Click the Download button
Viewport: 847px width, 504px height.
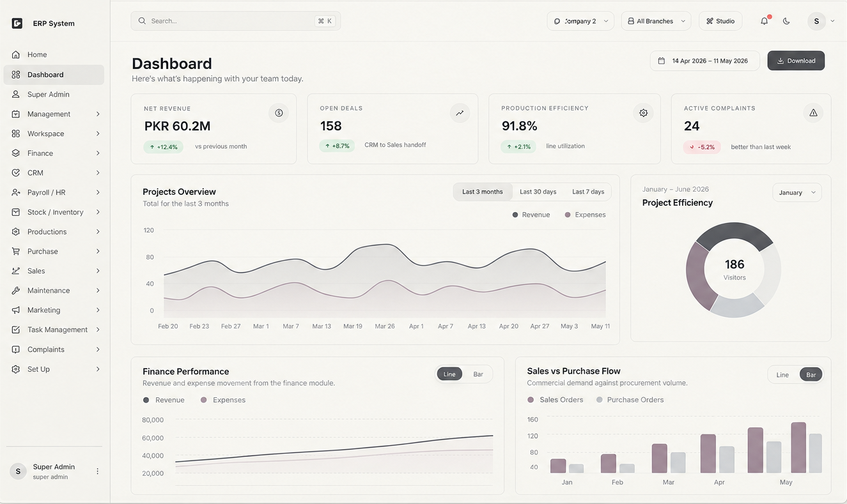point(796,61)
